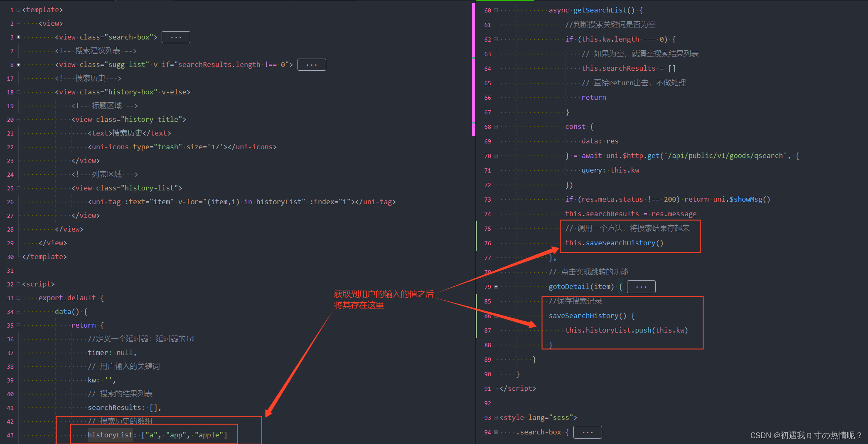Viewport: 868px width, 444px height.
Task: Click the closing </script> tag
Action: pos(518,388)
